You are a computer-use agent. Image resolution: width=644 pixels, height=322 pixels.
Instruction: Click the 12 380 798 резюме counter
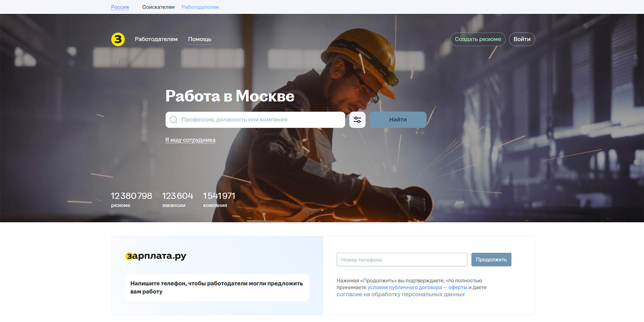tap(132, 200)
